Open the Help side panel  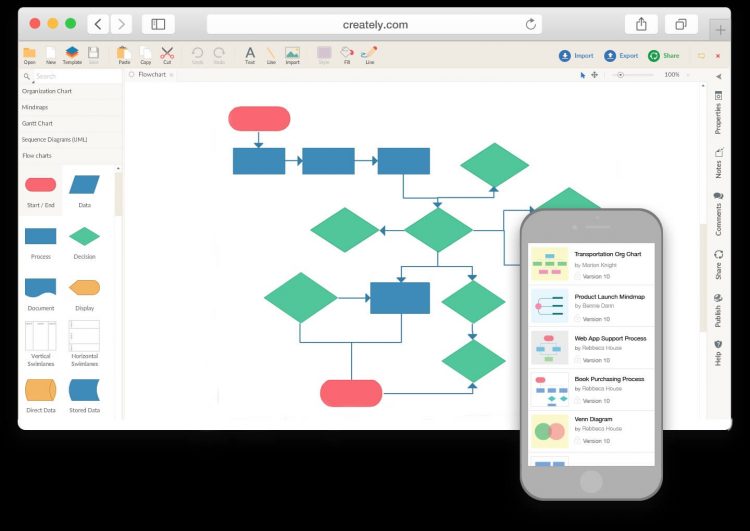pos(718,353)
